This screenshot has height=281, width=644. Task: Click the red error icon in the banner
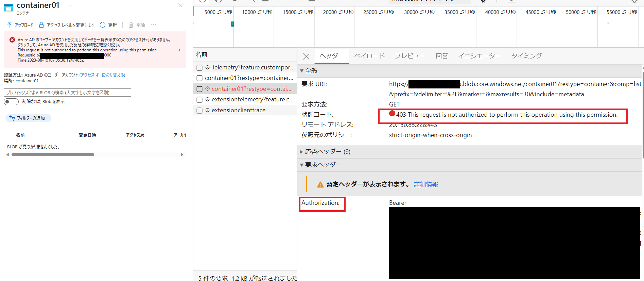click(x=12, y=40)
